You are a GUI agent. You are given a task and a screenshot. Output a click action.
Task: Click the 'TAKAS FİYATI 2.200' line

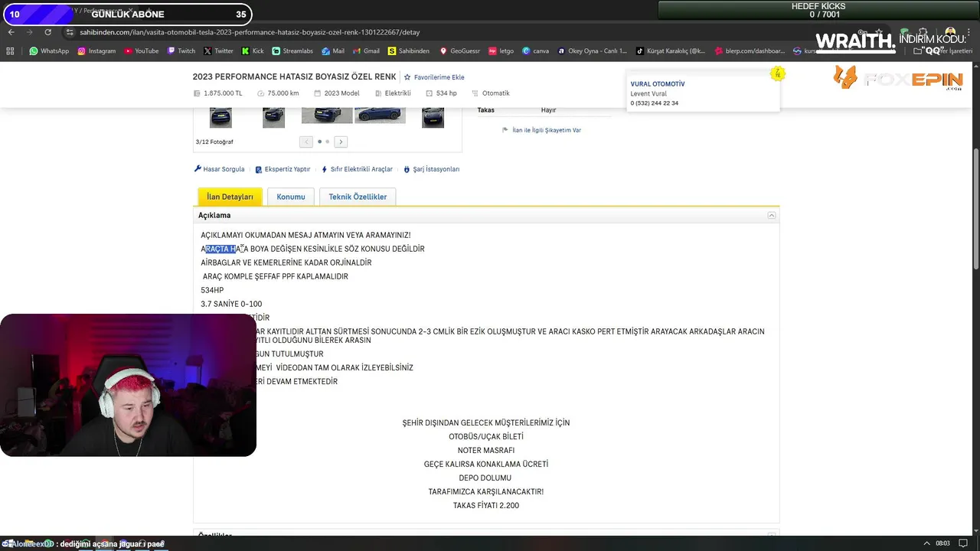pyautogui.click(x=486, y=505)
